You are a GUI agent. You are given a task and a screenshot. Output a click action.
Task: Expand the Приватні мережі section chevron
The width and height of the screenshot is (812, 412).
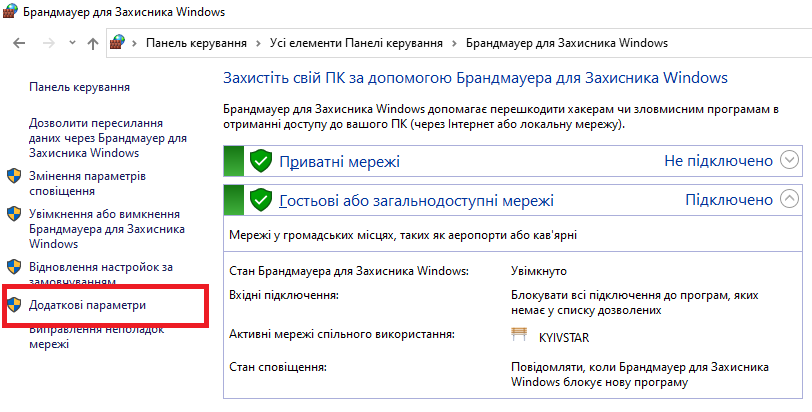point(789,160)
